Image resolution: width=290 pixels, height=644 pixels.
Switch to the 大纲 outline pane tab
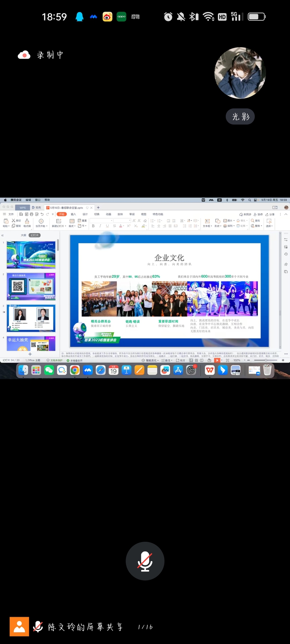pyautogui.click(x=23, y=235)
